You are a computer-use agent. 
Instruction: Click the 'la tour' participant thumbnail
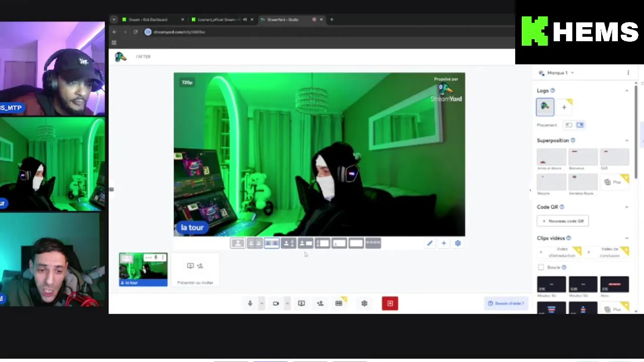(143, 270)
